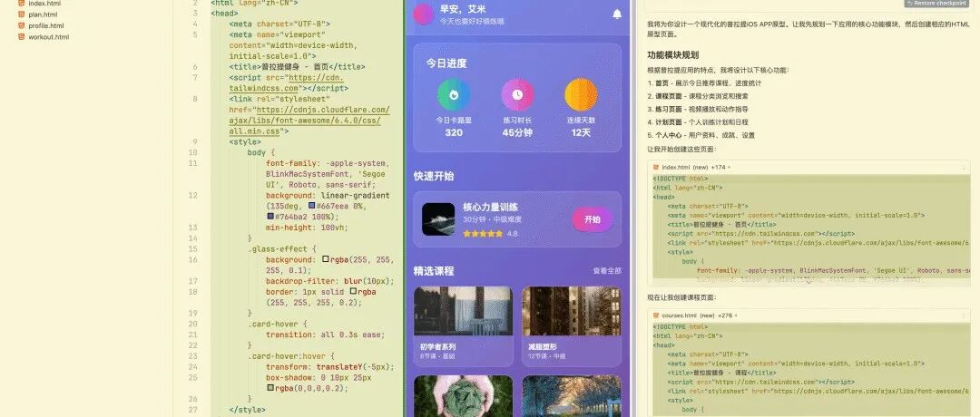Click the user avatar beside 早安，艾米
Image resolution: width=980 pixels, height=417 pixels.
[x=423, y=14]
